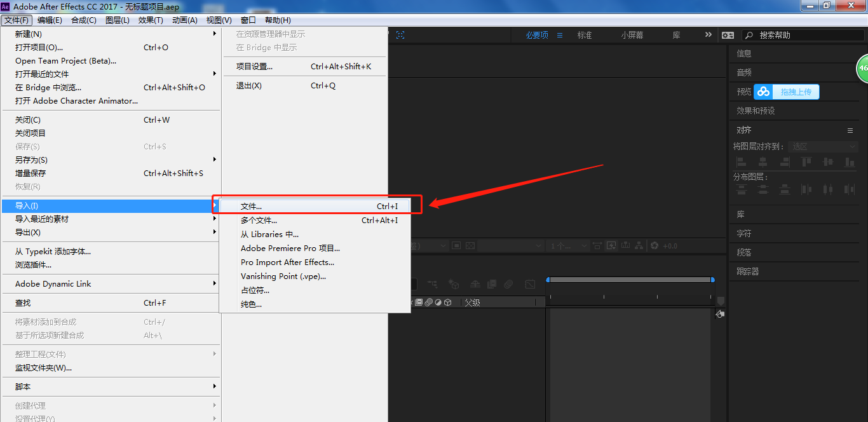This screenshot has height=422, width=868.
Task: Select 纯色... in the import submenu
Action: point(315,304)
